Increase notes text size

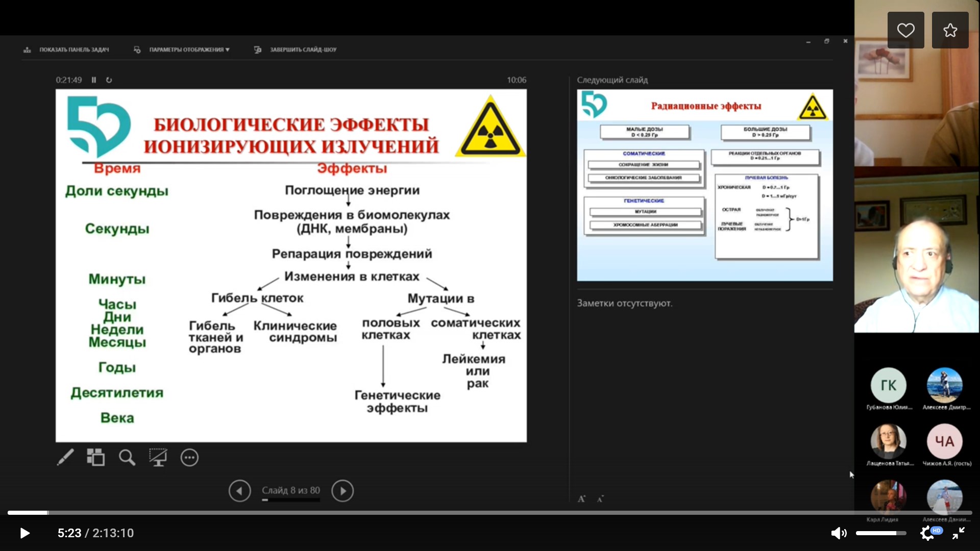tap(581, 499)
